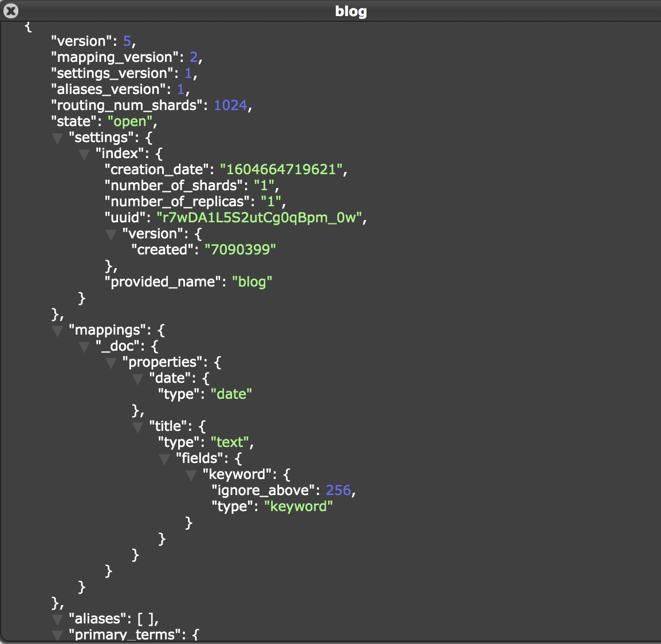
Task: Collapse the "title" property triangle
Action: (137, 427)
